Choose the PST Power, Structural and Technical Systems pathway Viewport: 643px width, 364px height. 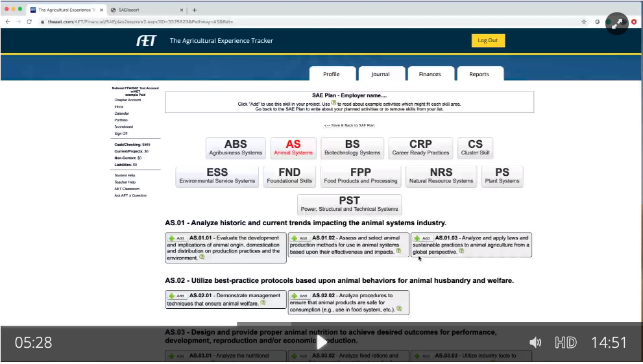point(349,204)
